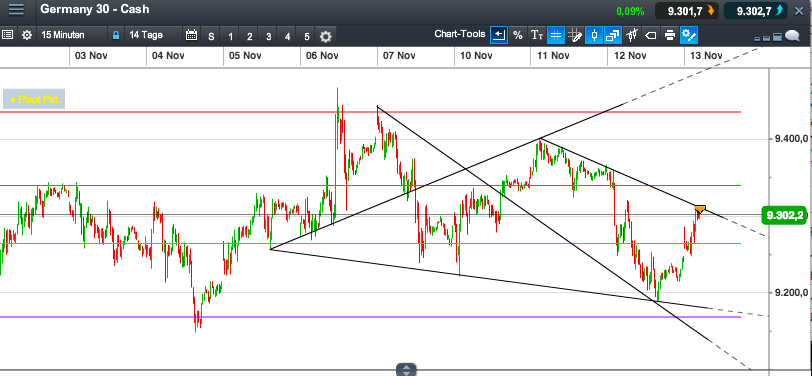
Task: Select the draw-on-grid pencil tool
Action: (x=575, y=35)
